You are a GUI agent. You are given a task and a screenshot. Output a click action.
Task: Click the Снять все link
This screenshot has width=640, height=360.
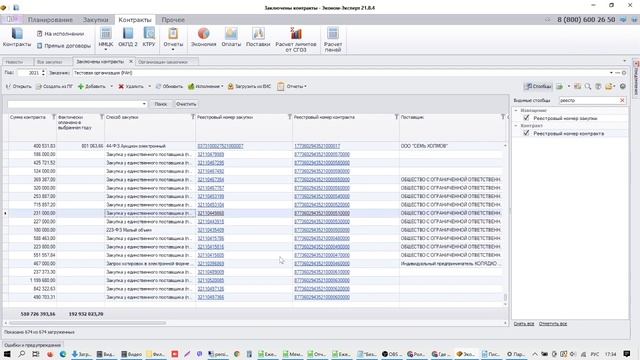(524, 324)
